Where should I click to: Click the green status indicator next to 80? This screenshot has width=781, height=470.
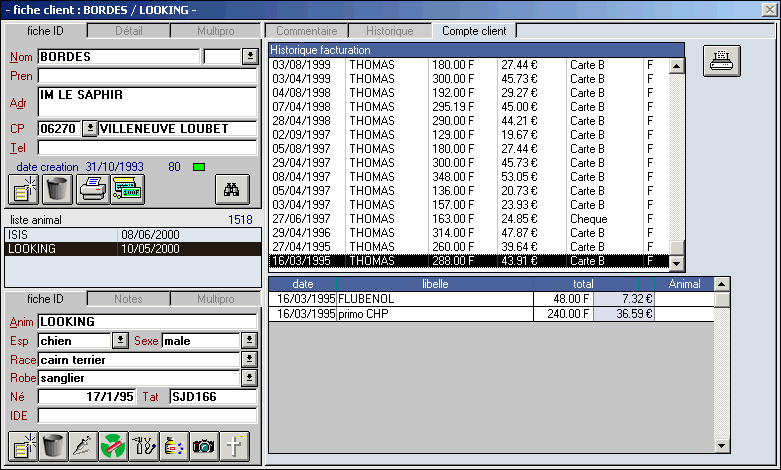(199, 167)
